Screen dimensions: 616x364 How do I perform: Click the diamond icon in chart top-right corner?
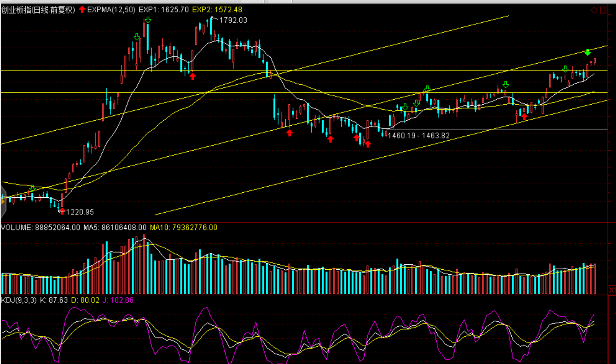(x=594, y=10)
